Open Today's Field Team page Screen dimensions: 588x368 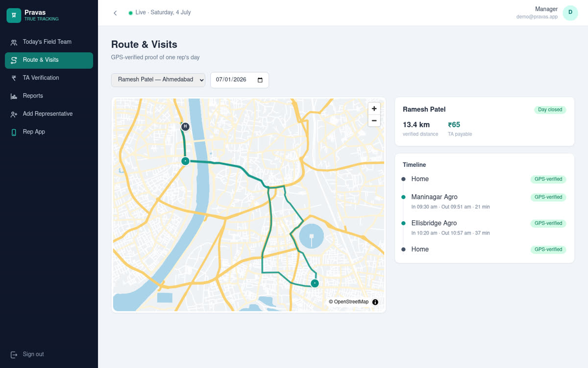click(x=49, y=42)
